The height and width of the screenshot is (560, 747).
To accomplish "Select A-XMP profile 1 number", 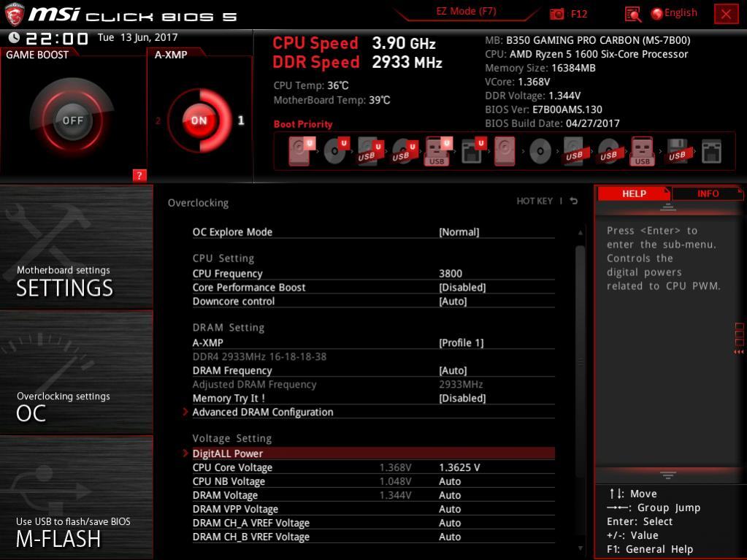I will [x=240, y=120].
